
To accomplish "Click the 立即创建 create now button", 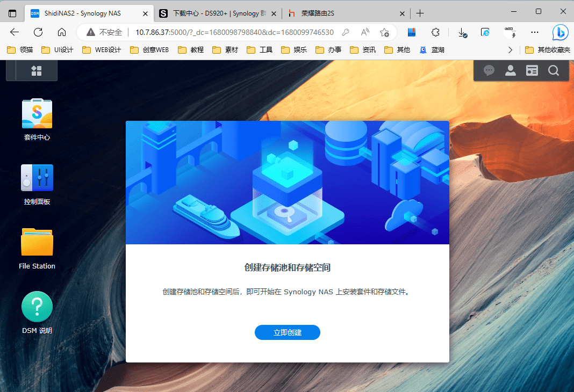I will pyautogui.click(x=287, y=332).
